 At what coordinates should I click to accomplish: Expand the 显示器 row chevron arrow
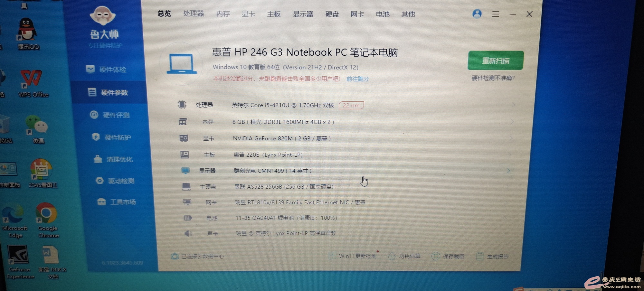(508, 171)
